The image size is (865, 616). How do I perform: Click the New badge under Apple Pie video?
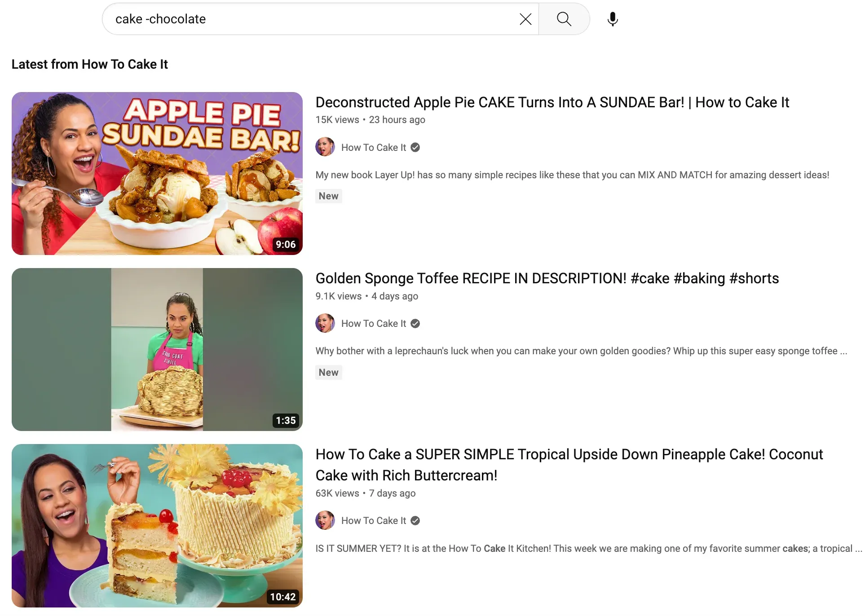click(x=328, y=196)
